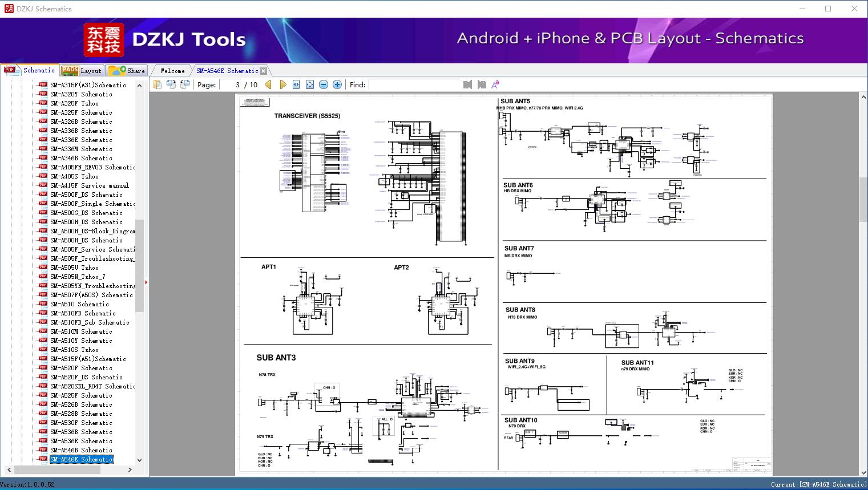The image size is (868, 490).
Task: Open SM-A530F Schematic entry
Action: point(81,423)
